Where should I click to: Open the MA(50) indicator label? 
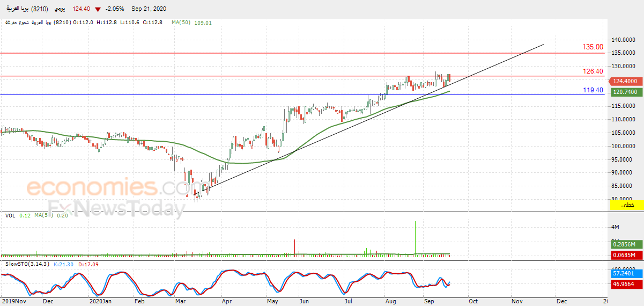coord(181,23)
